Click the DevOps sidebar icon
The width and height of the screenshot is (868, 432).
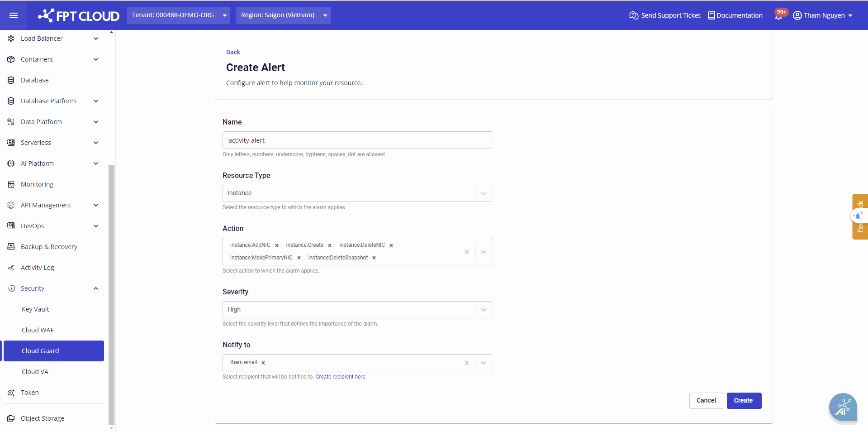(11, 226)
